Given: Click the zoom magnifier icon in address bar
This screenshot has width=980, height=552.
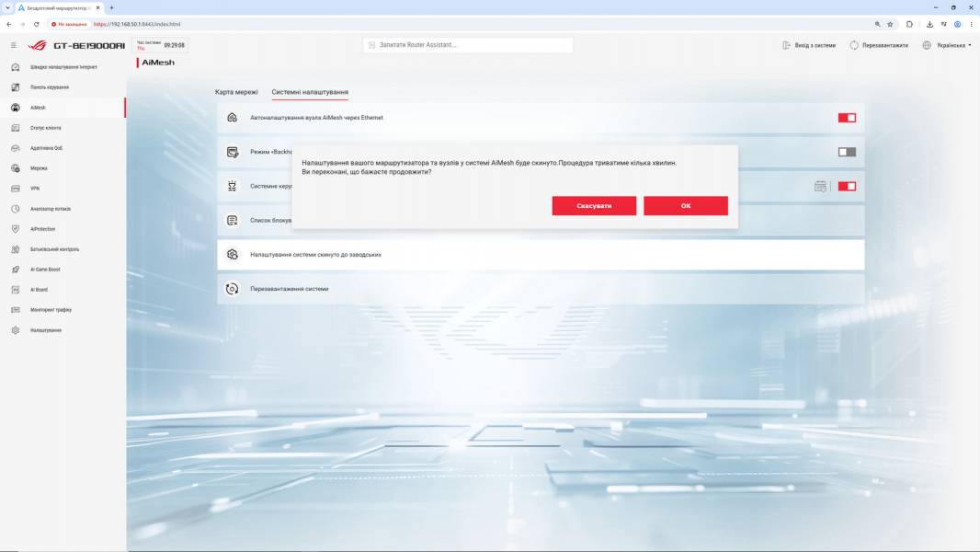Looking at the screenshot, I should point(878,25).
